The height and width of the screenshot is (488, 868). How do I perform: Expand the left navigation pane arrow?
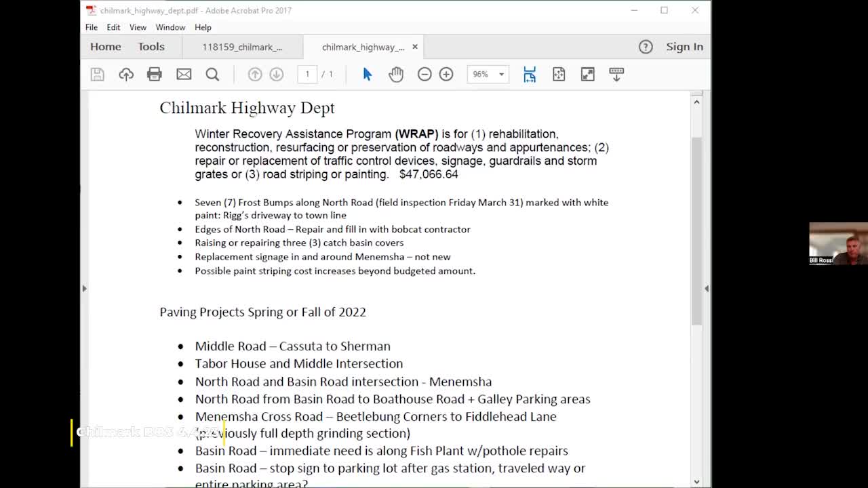pos(84,289)
